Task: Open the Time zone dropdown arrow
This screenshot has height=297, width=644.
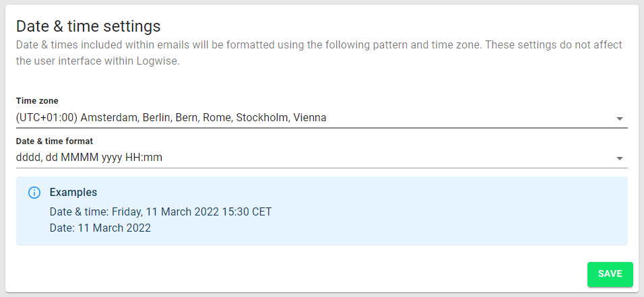Action: pyautogui.click(x=620, y=119)
